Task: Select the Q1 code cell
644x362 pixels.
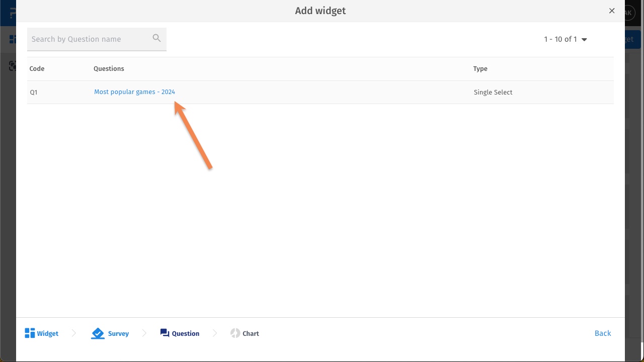Action: (34, 93)
